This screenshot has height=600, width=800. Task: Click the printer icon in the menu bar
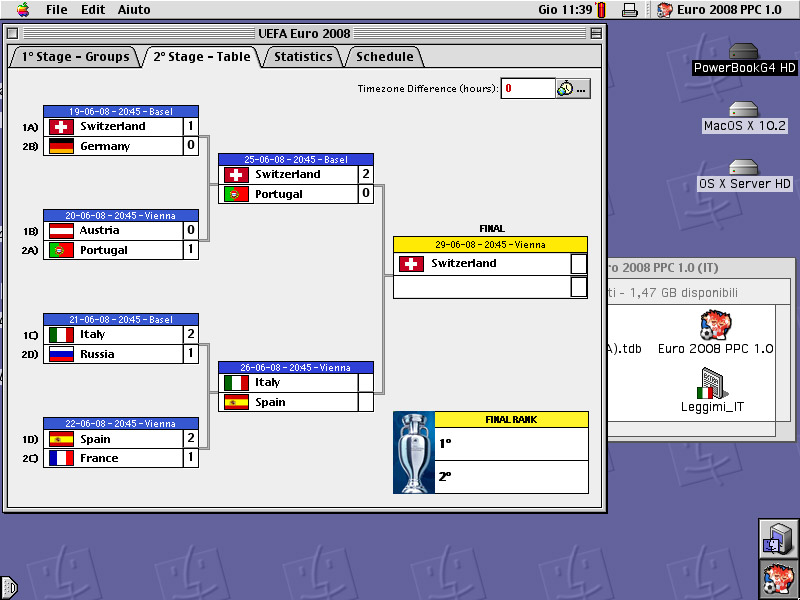click(630, 10)
